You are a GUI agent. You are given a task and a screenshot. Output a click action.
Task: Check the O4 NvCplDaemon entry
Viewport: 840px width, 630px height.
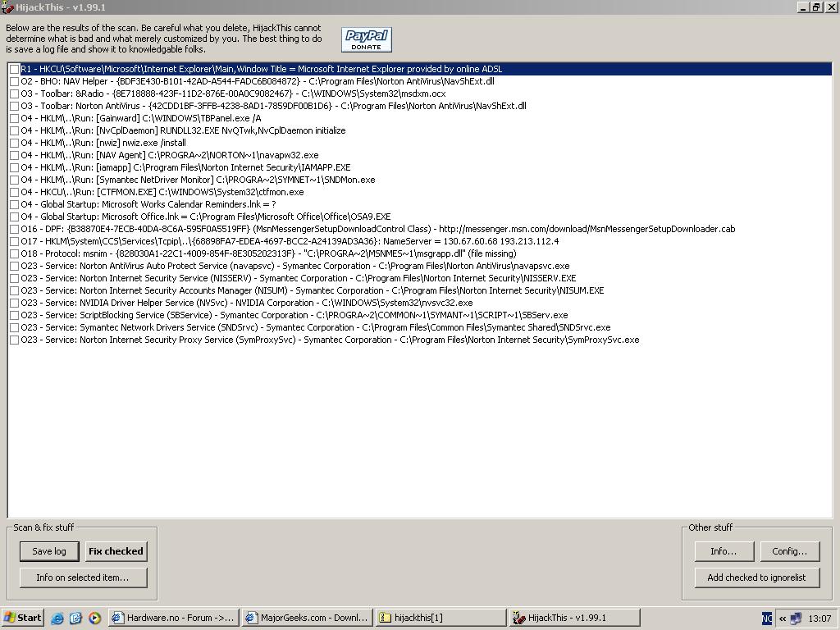[x=15, y=130]
